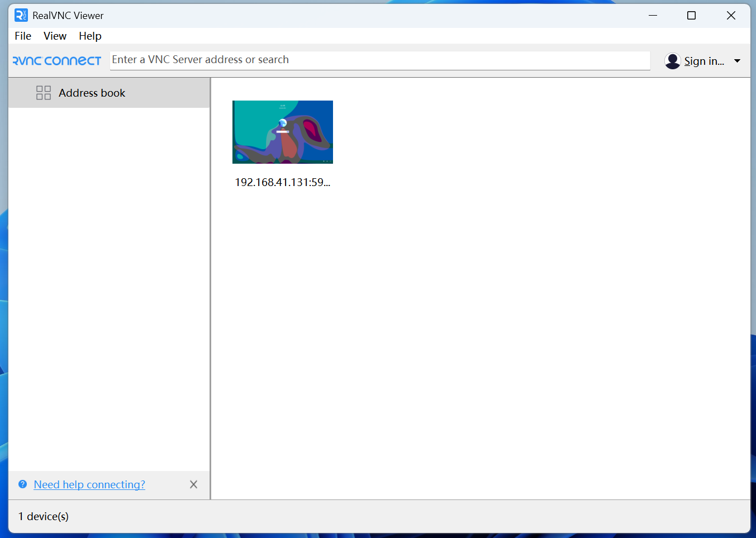Close the RealVNC Viewer window
The height and width of the screenshot is (538, 756).
coord(731,15)
